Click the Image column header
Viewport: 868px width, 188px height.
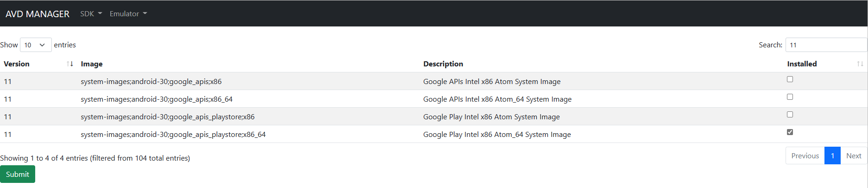point(92,64)
